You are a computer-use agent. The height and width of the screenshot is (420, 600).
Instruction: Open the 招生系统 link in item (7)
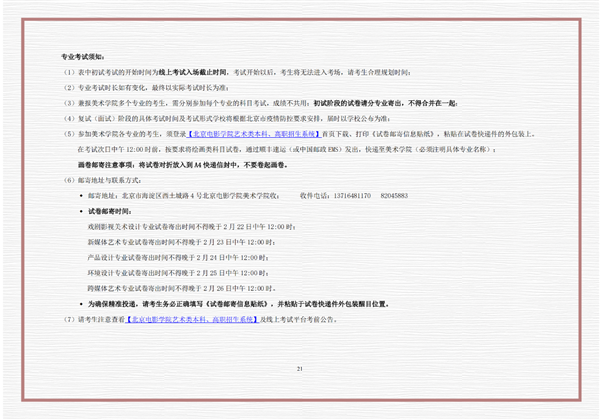pyautogui.click(x=192, y=319)
